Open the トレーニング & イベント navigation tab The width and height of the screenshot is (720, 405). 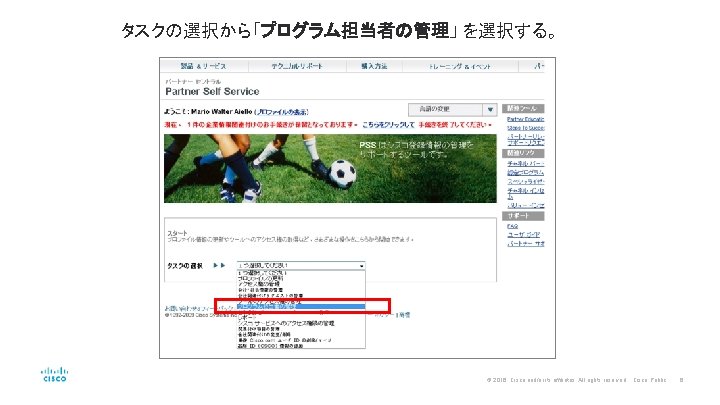pos(460,66)
